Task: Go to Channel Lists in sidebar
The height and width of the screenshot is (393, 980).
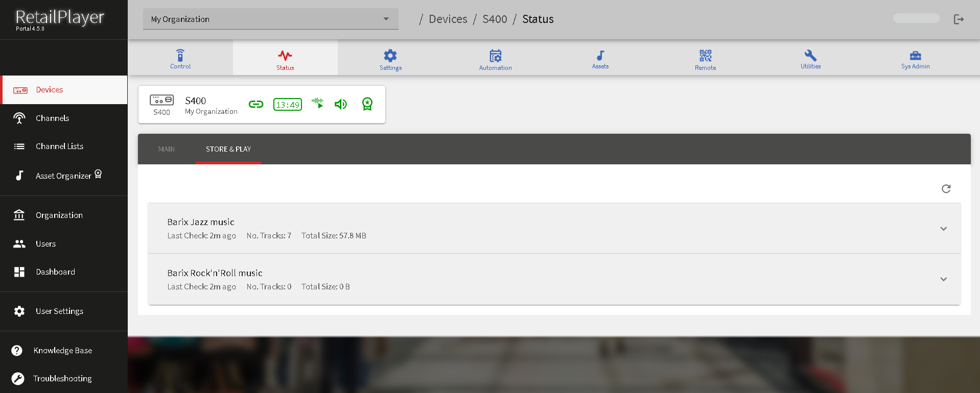Action: click(59, 146)
